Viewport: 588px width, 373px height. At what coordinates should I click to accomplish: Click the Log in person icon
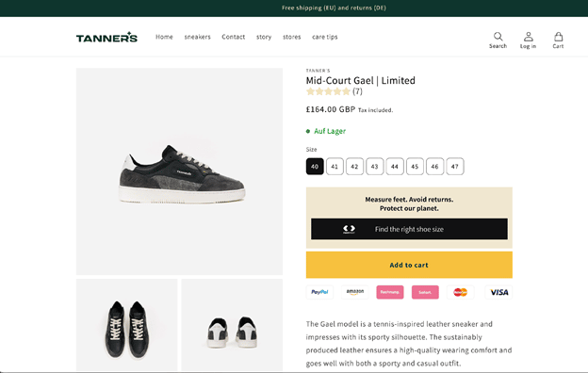tap(528, 37)
